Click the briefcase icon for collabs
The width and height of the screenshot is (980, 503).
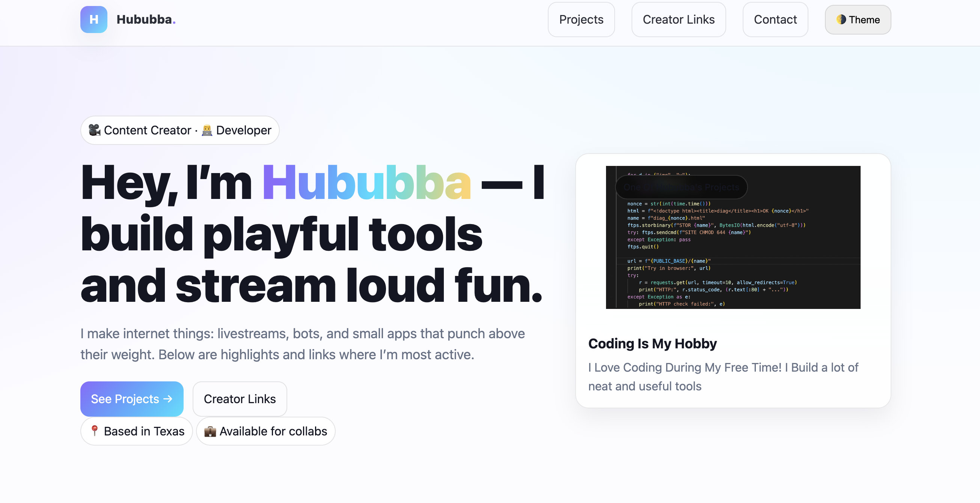click(210, 431)
